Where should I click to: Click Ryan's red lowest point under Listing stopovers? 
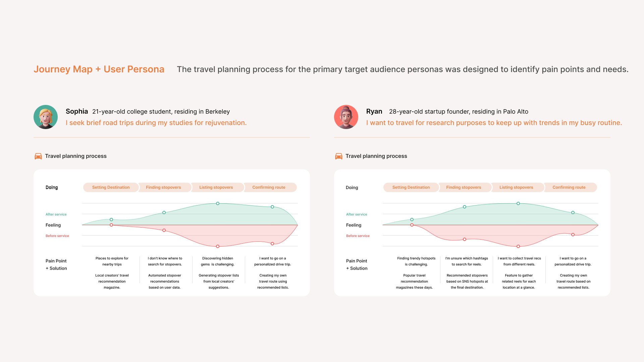coord(518,246)
